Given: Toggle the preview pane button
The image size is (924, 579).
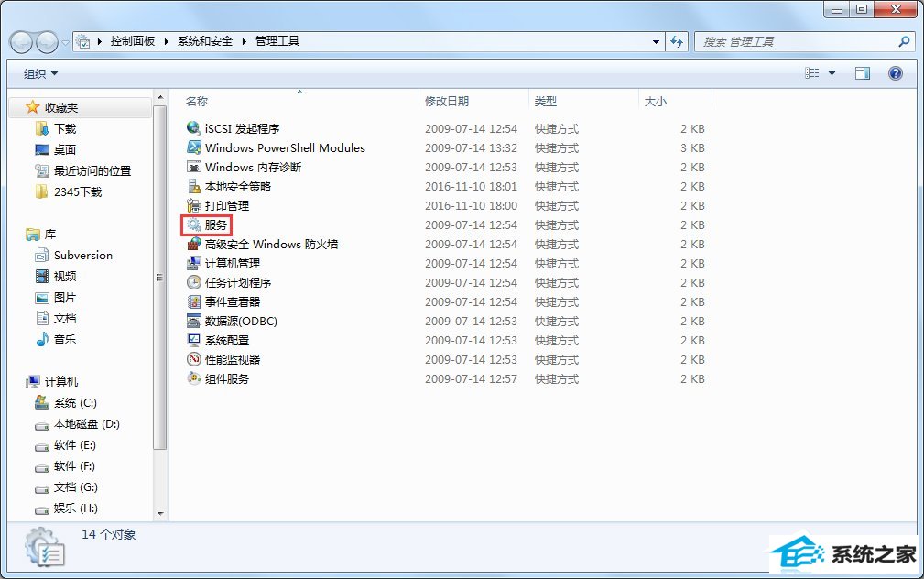Looking at the screenshot, I should (x=862, y=73).
